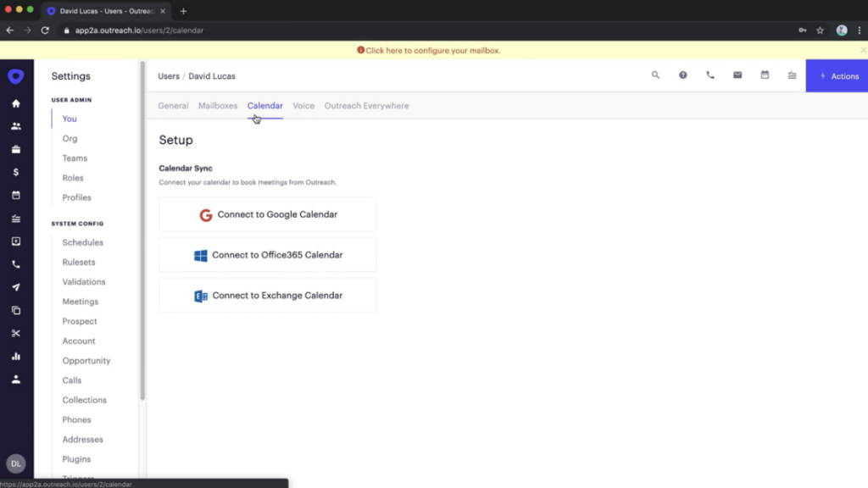
Task: Open Calls settings in the Settings list
Action: click(x=72, y=380)
